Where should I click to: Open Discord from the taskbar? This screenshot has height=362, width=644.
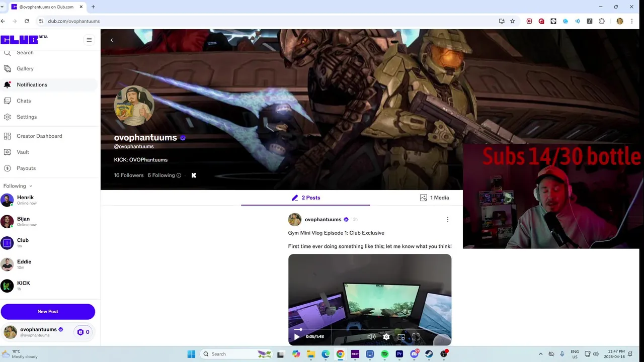(x=415, y=354)
